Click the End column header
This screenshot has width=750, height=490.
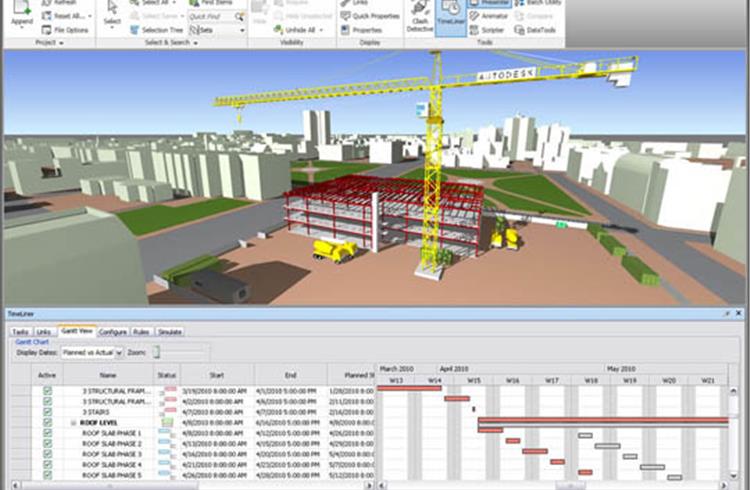pyautogui.click(x=291, y=375)
